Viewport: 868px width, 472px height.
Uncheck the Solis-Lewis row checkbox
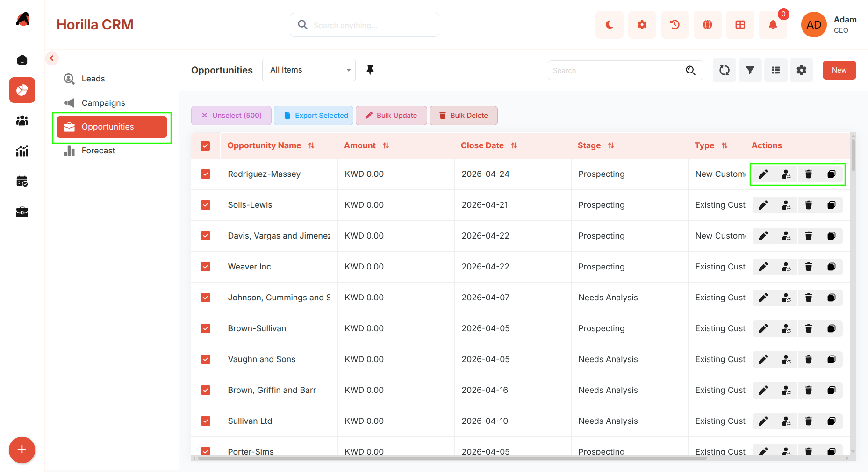[x=206, y=205]
